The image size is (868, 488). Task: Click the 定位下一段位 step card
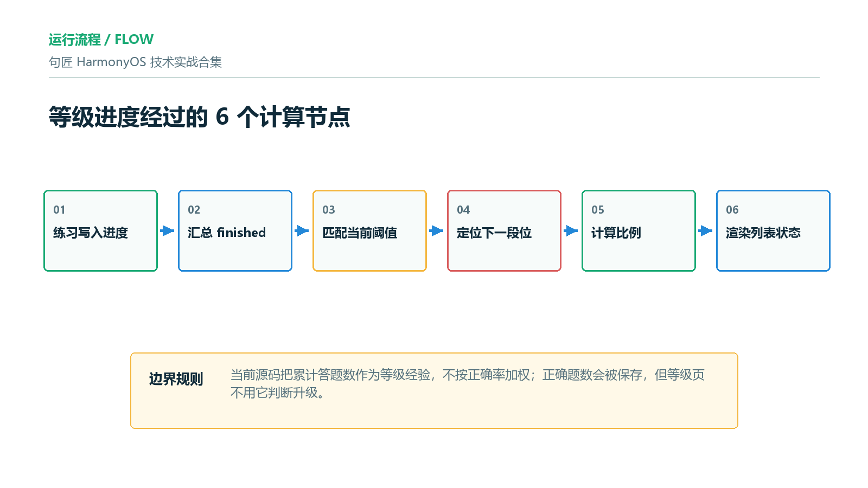point(505,230)
